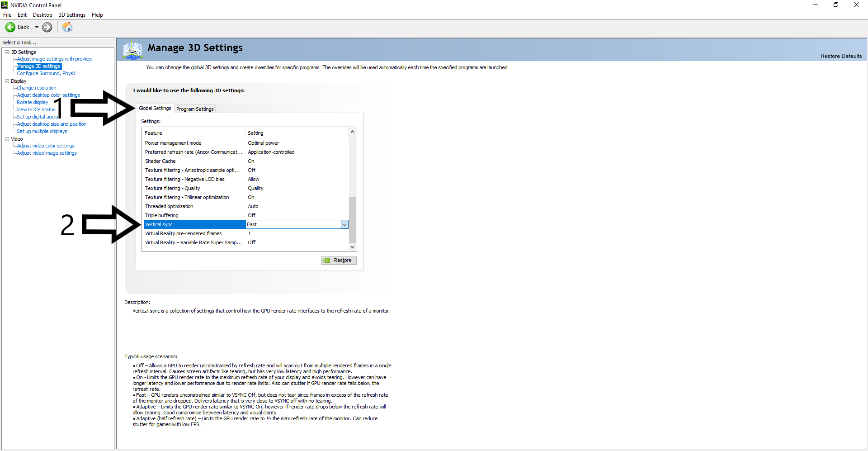
Task: Select the Vertical sync row
Action: point(246,224)
